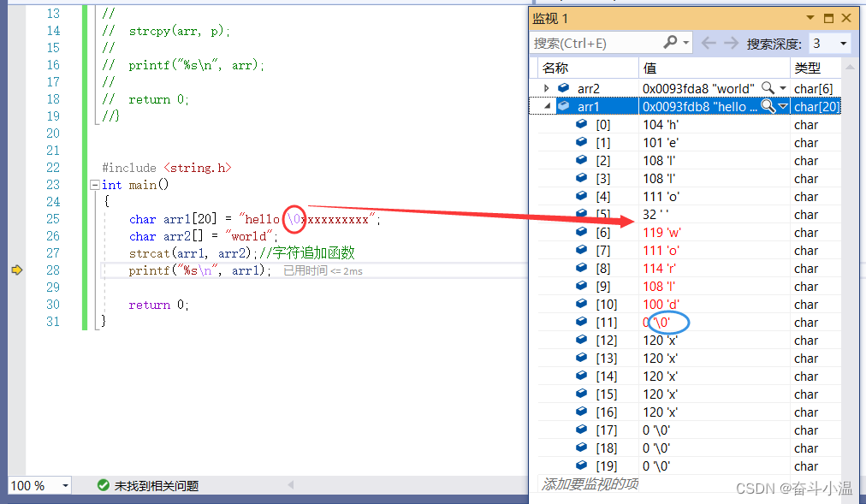Select the [19] element cube icon
Screen dimensions: 866x504
pos(582,465)
